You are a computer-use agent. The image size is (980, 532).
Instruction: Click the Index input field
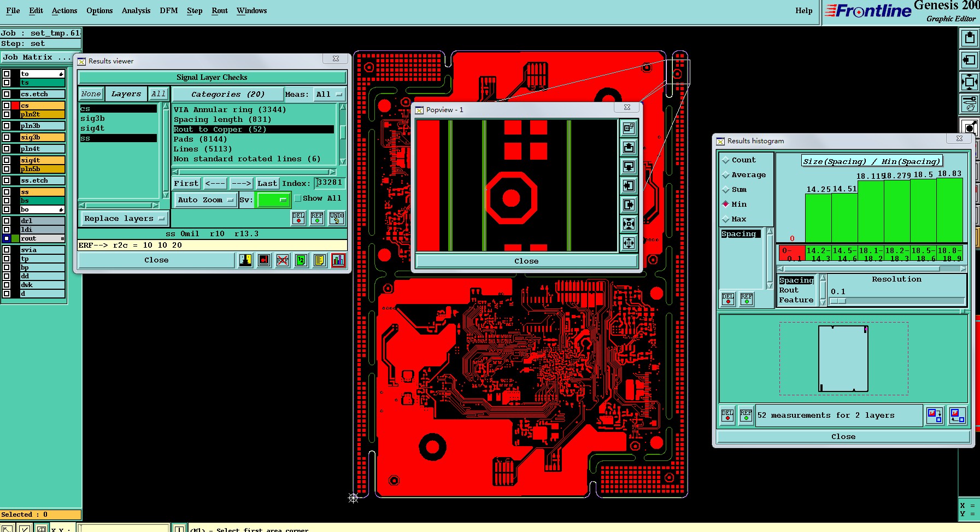click(x=330, y=183)
